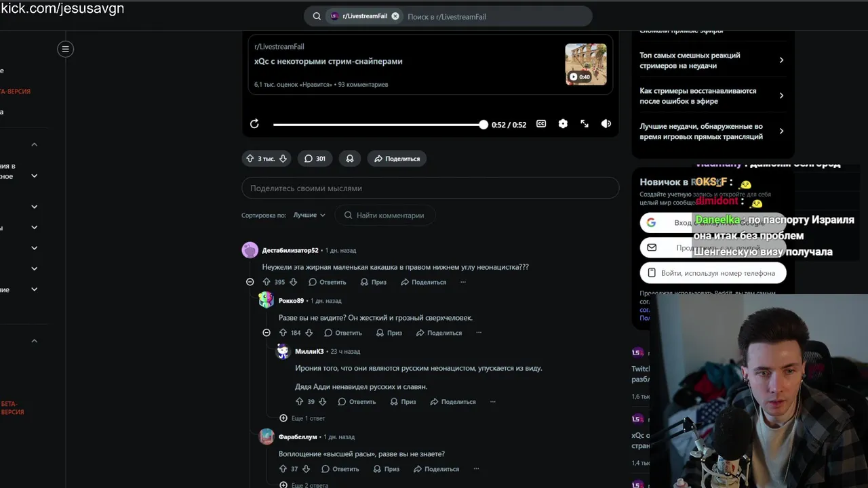Open r/LivestreamFail community link in post card
The width and height of the screenshot is (868, 488).
[x=279, y=47]
